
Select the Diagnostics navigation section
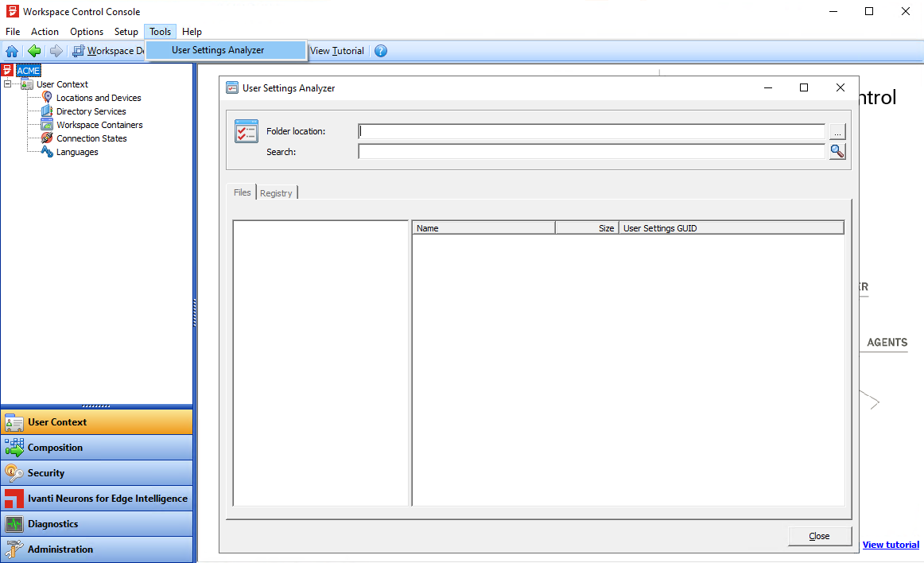tap(97, 523)
